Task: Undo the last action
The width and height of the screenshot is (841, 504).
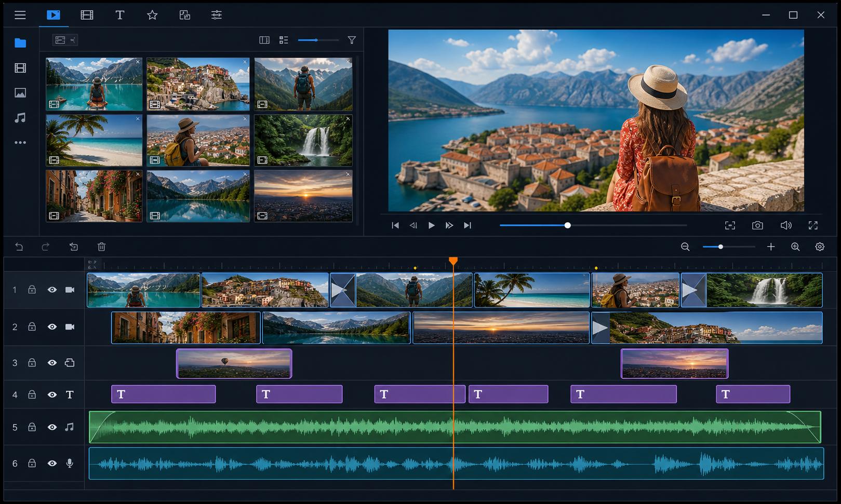Action: coord(19,247)
